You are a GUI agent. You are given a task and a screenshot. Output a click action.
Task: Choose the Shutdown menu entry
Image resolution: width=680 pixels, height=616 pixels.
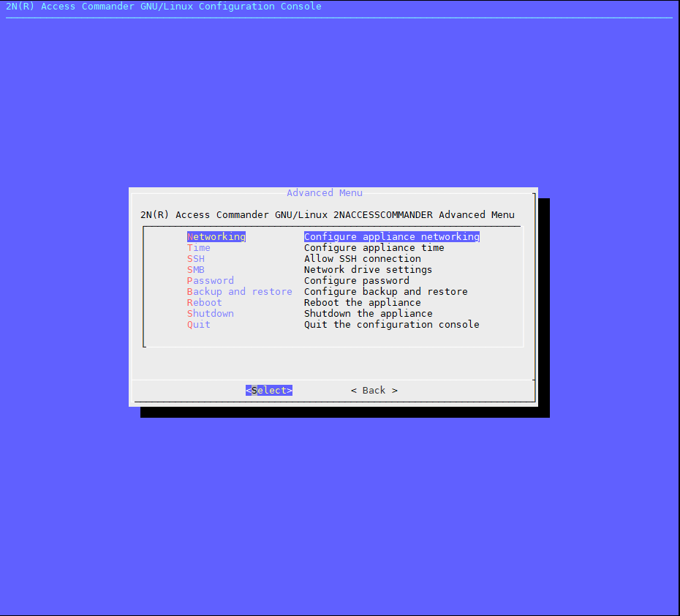(x=211, y=313)
